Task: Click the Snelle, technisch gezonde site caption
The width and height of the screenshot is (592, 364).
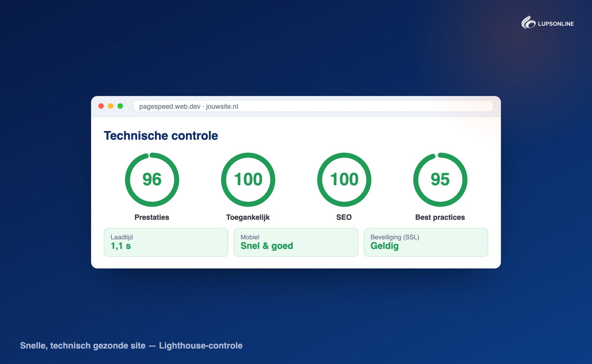Action: (83, 346)
